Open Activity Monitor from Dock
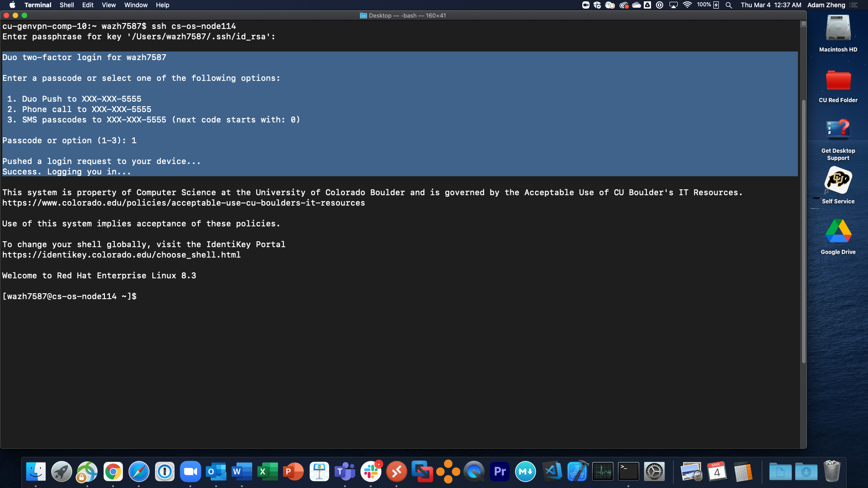 pyautogui.click(x=603, y=472)
